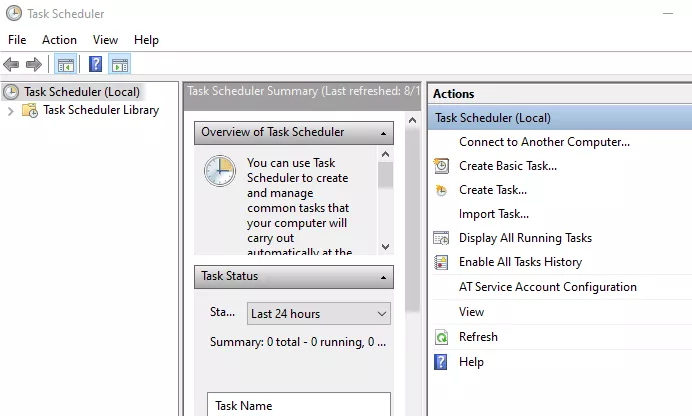This screenshot has height=416, width=692.
Task: Click the blue Help toolbar icon
Action: pos(95,64)
